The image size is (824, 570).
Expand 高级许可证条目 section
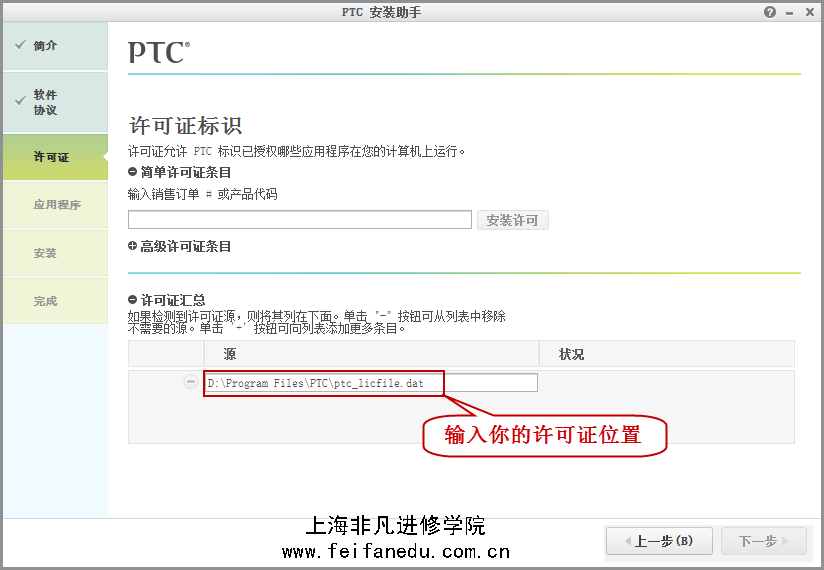click(132, 245)
